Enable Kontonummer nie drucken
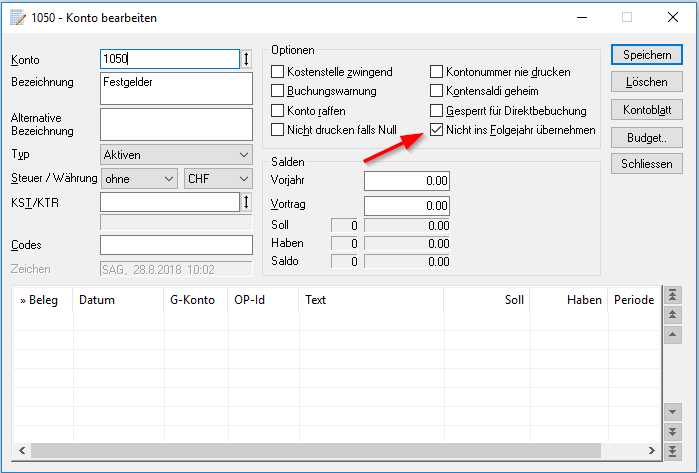 tap(436, 71)
